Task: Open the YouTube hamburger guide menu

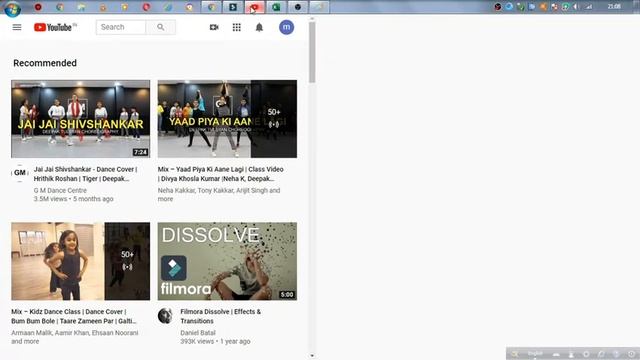Action: coord(17,27)
